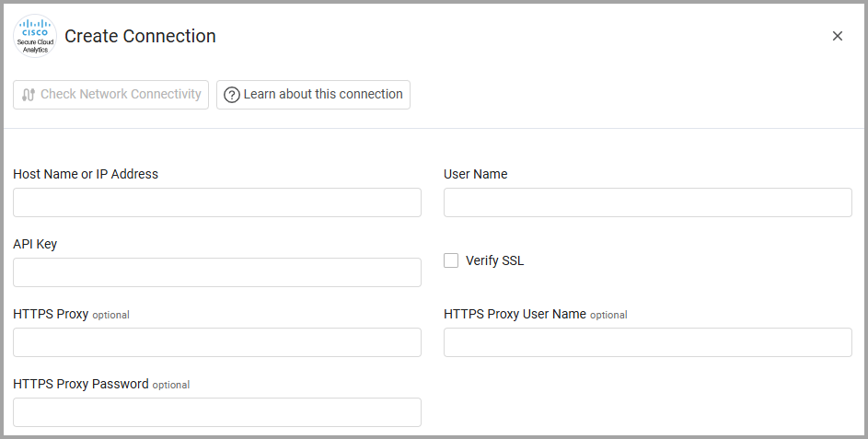Image resolution: width=868 pixels, height=439 pixels.
Task: Focus the Host Name or IP Address field
Action: pos(217,202)
